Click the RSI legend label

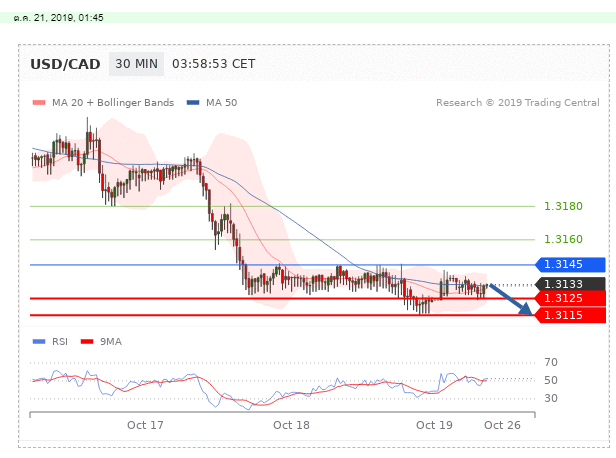[x=60, y=342]
